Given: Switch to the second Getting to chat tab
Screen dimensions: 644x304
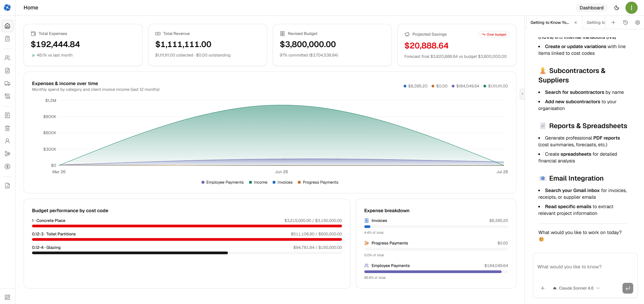Looking at the screenshot, I should click(x=596, y=23).
